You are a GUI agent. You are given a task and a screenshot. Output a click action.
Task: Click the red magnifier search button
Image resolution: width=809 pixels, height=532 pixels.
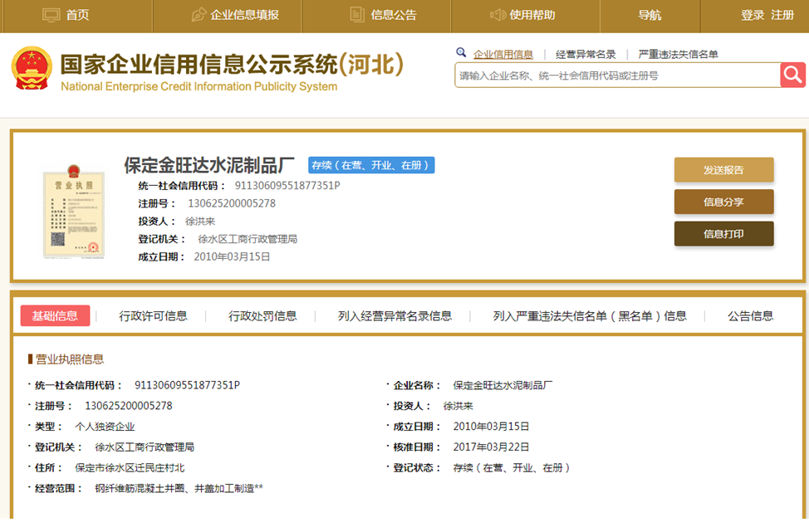point(792,75)
